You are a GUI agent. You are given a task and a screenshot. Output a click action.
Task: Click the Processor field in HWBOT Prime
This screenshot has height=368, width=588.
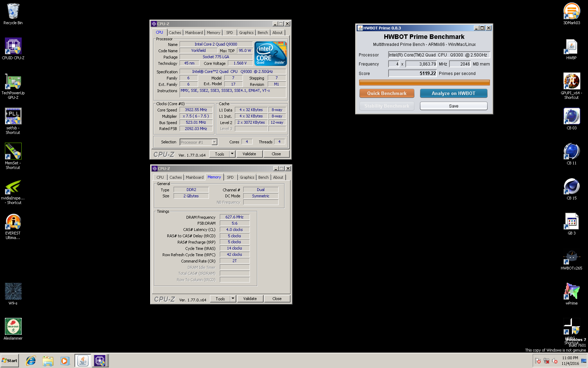pos(439,55)
